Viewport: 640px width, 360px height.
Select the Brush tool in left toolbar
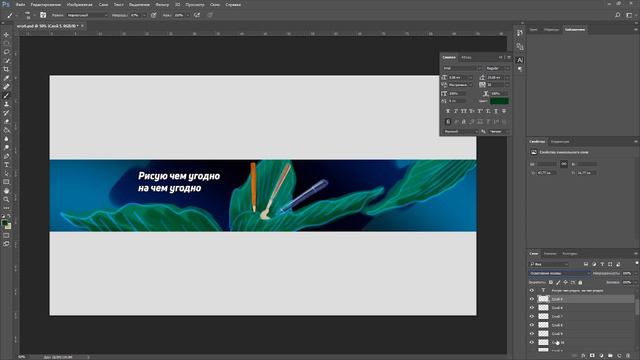click(6, 96)
